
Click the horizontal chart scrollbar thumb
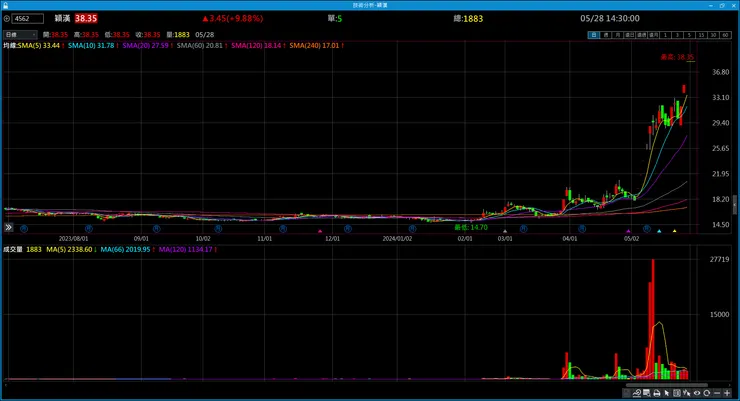point(666,385)
